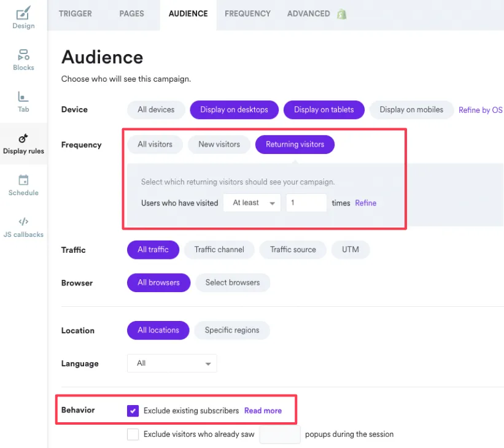The image size is (504, 448).
Task: Choose the Traffic source option
Action: point(293,250)
